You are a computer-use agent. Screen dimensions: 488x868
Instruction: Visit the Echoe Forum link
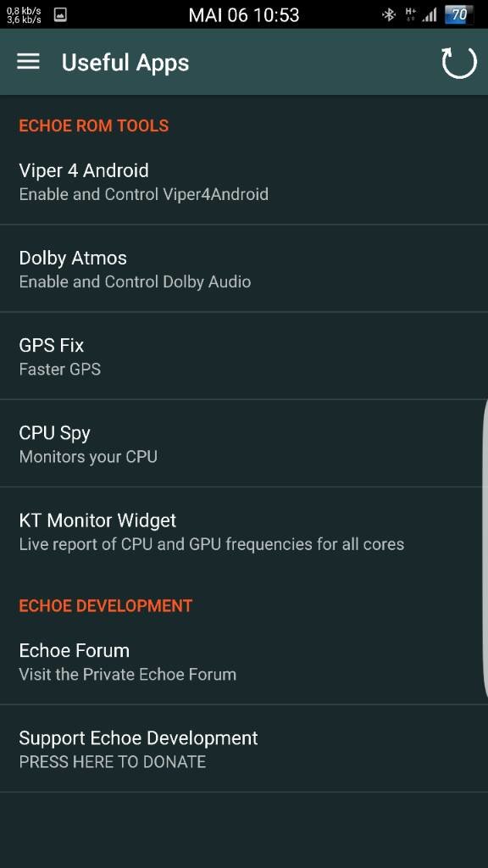(x=244, y=661)
